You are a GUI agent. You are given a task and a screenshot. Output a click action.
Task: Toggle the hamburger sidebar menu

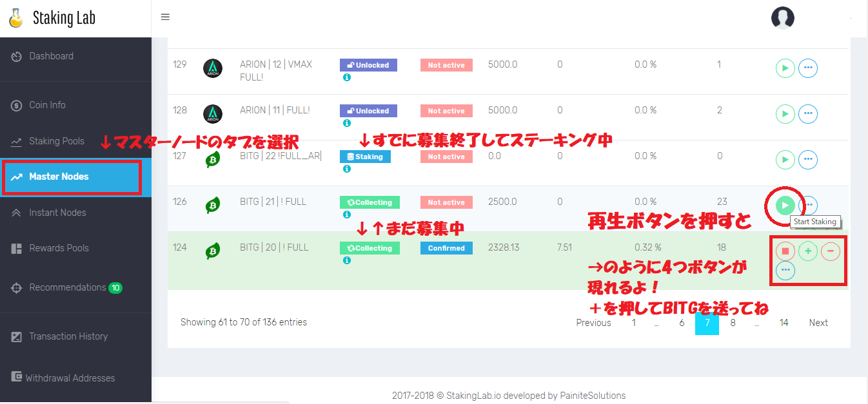(165, 17)
